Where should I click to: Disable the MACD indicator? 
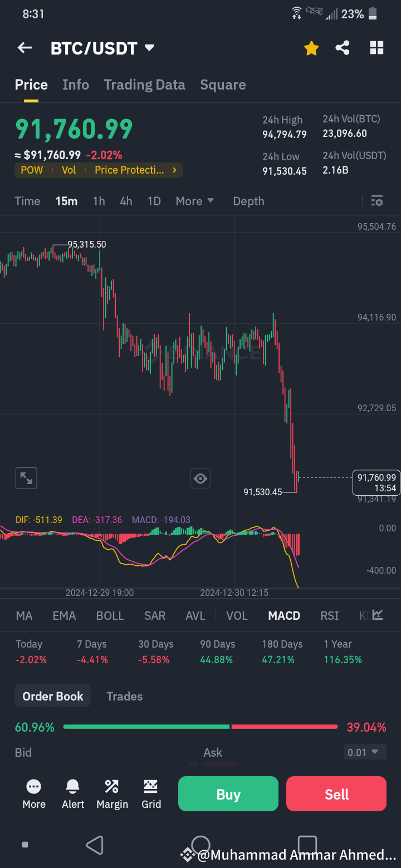pyautogui.click(x=284, y=615)
